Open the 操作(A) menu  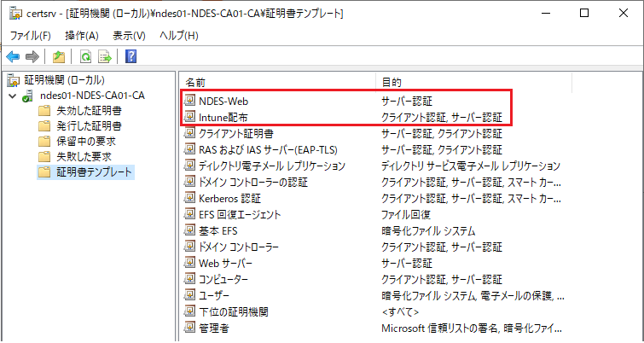click(82, 36)
